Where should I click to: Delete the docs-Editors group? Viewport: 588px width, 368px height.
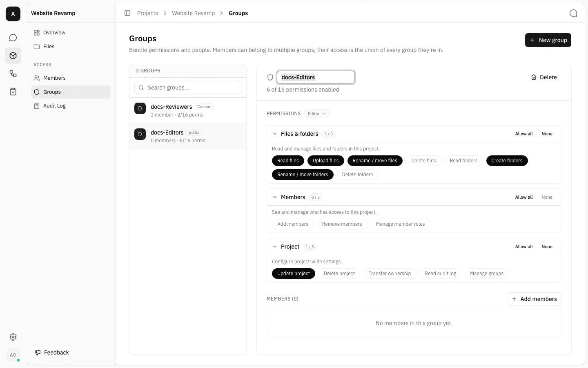[544, 77]
